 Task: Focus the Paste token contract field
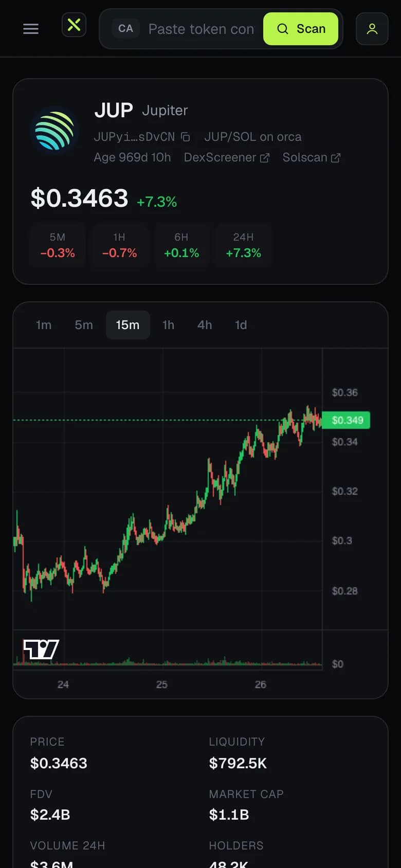(201, 29)
